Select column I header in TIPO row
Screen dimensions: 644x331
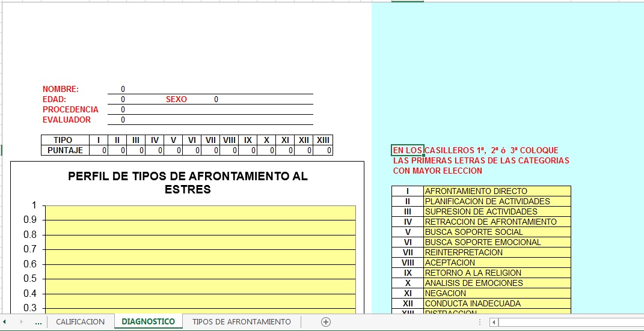tap(99, 141)
